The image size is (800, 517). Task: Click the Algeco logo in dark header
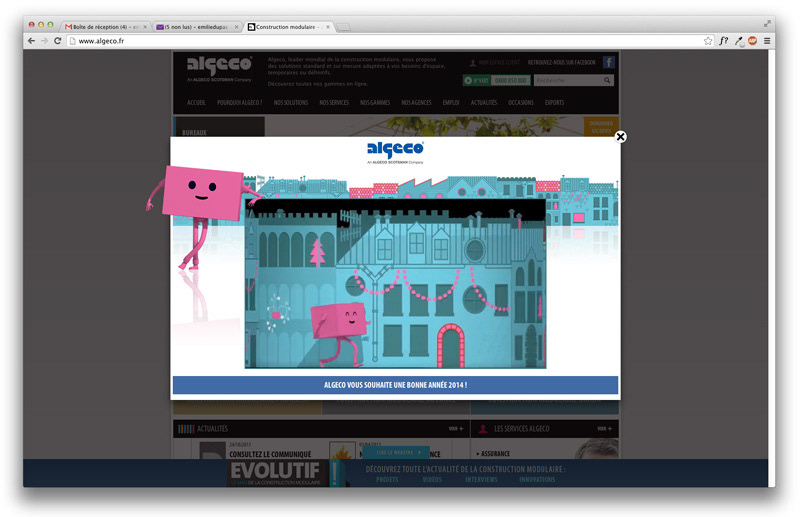click(219, 69)
